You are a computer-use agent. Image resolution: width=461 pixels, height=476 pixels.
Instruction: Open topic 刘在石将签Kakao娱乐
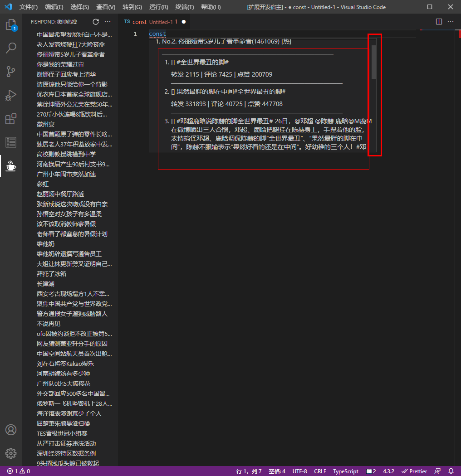click(x=65, y=364)
